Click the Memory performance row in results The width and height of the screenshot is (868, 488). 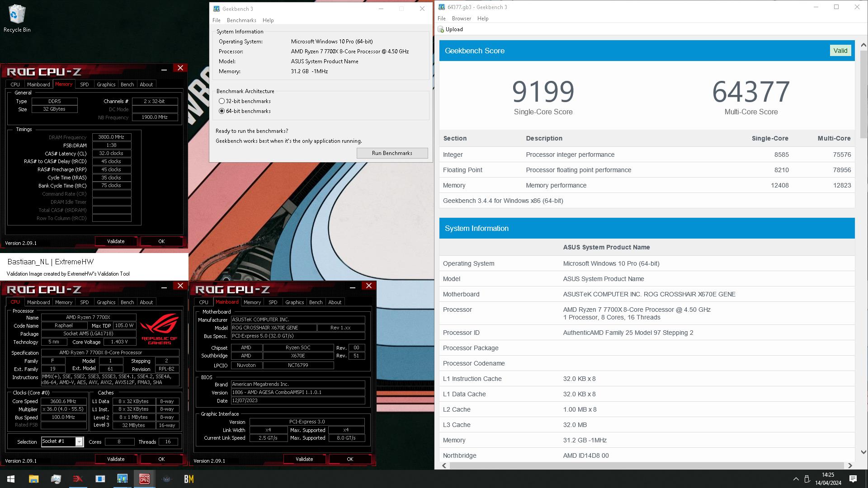coord(647,185)
